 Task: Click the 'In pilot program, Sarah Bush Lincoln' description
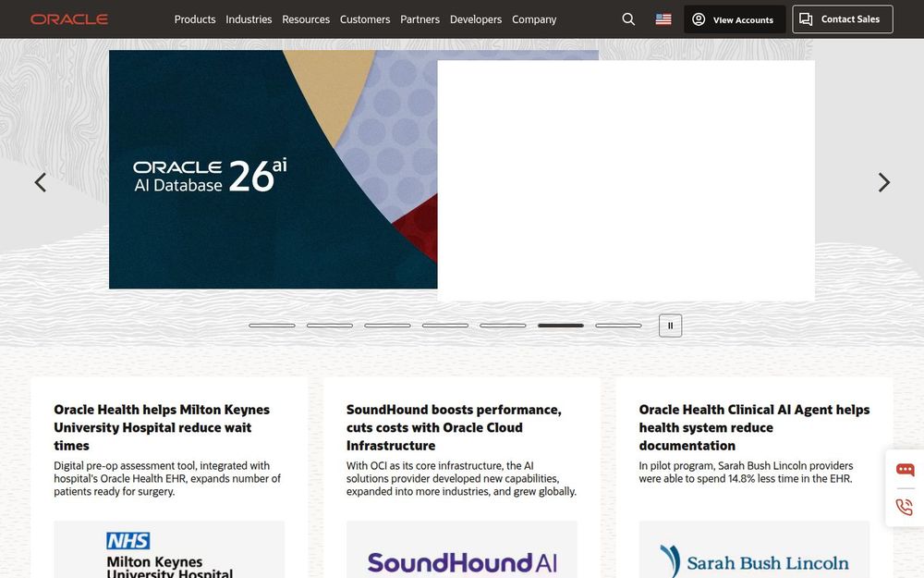pyautogui.click(x=746, y=472)
